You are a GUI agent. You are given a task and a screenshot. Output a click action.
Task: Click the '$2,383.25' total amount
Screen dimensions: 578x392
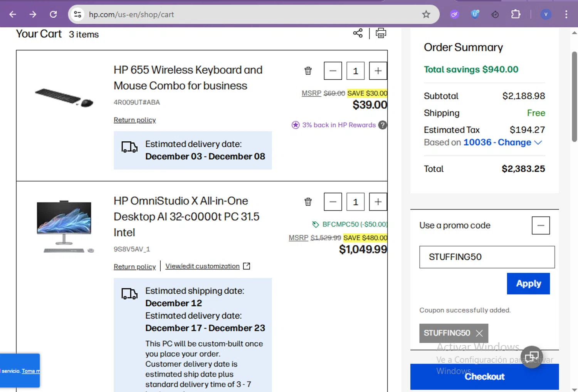[523, 169]
